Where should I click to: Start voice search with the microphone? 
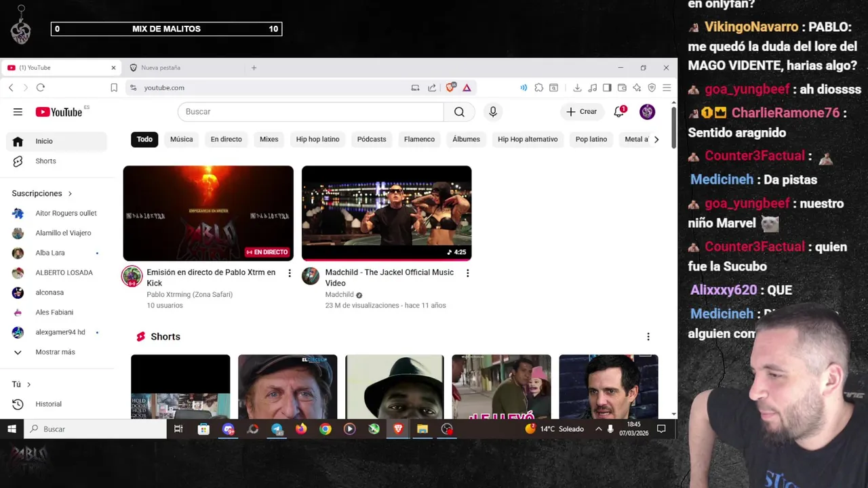point(493,112)
